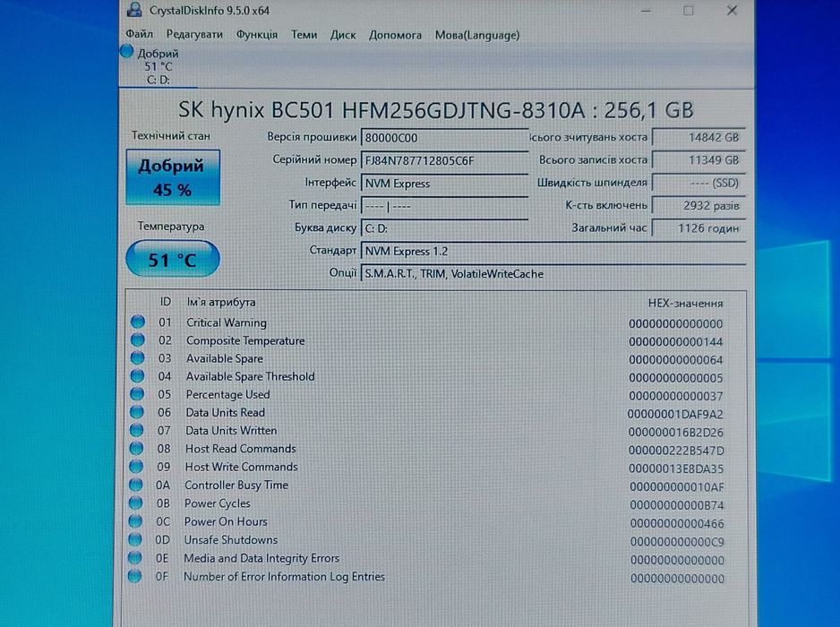840x627 pixels.
Task: Click the Добрий 45 % health status button
Action: point(173,176)
